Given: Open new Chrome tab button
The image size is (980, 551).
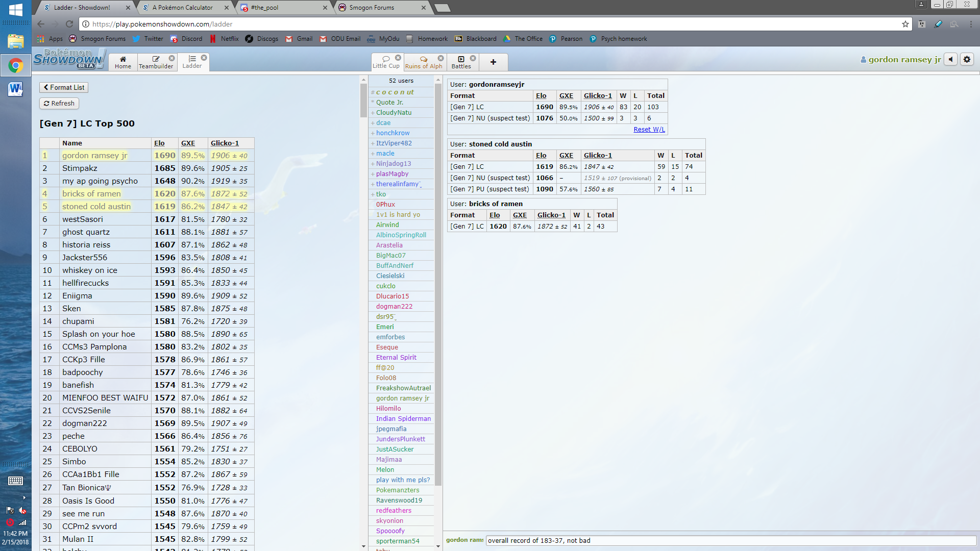Looking at the screenshot, I should coord(443,8).
